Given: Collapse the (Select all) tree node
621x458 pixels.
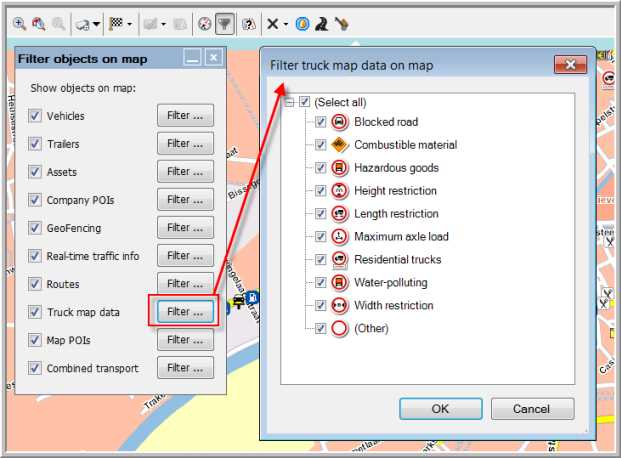Looking at the screenshot, I should click(x=289, y=102).
